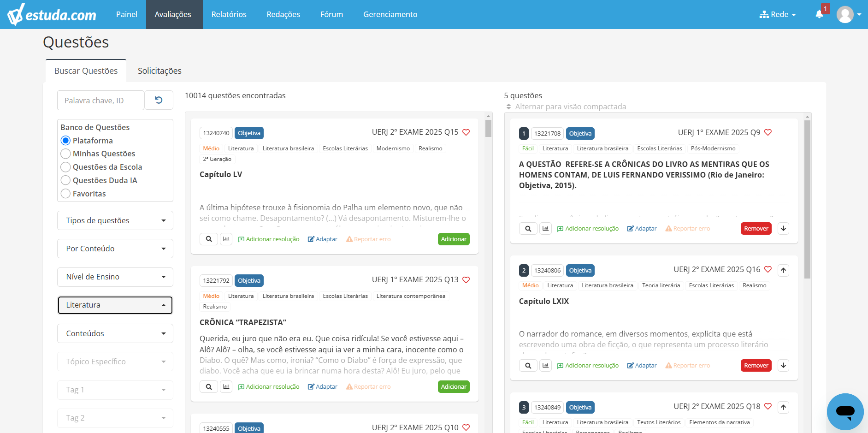Move selected question 3 up
This screenshot has height=433, width=868.
point(783,407)
